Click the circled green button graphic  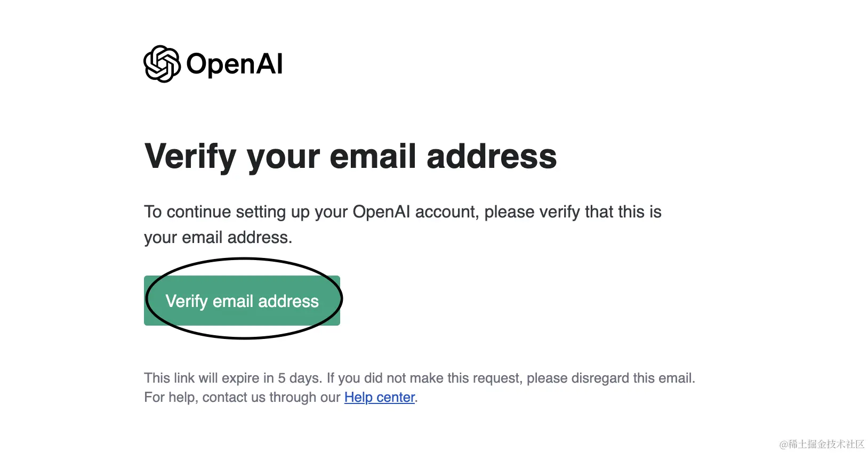point(242,300)
